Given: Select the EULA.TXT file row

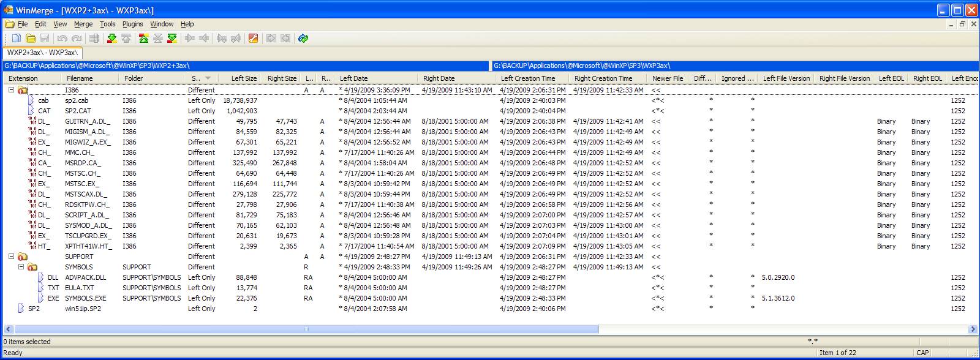Looking at the screenshot, I should [490, 288].
